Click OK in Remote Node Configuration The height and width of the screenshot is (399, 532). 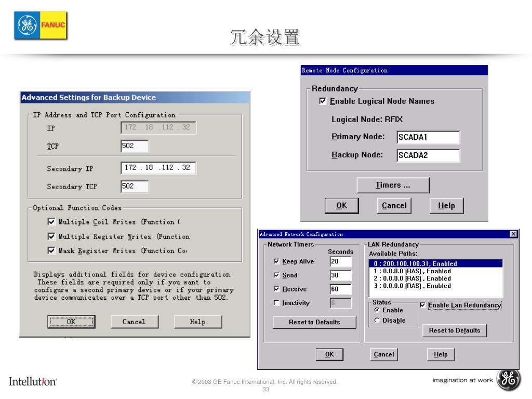342,206
